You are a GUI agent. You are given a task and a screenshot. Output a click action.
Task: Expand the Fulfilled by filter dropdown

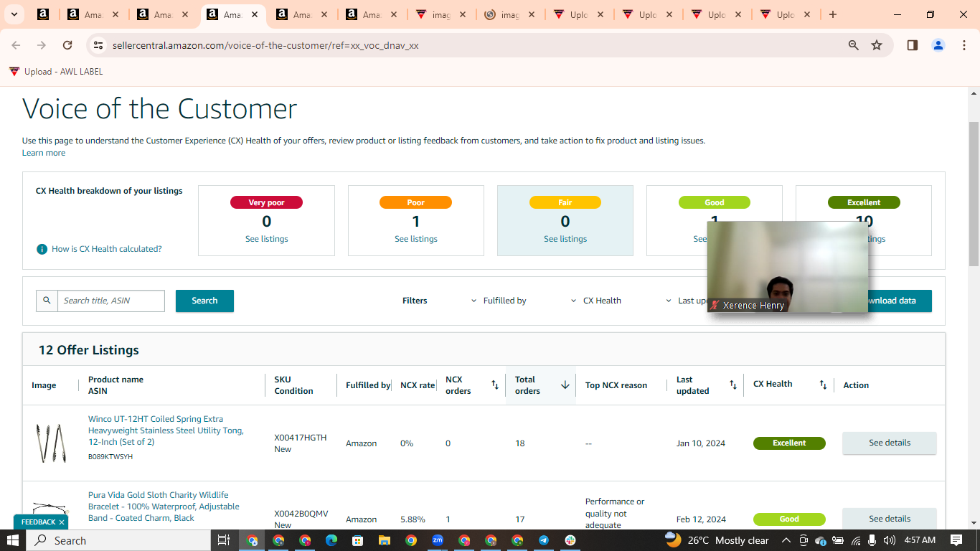pyautogui.click(x=499, y=301)
